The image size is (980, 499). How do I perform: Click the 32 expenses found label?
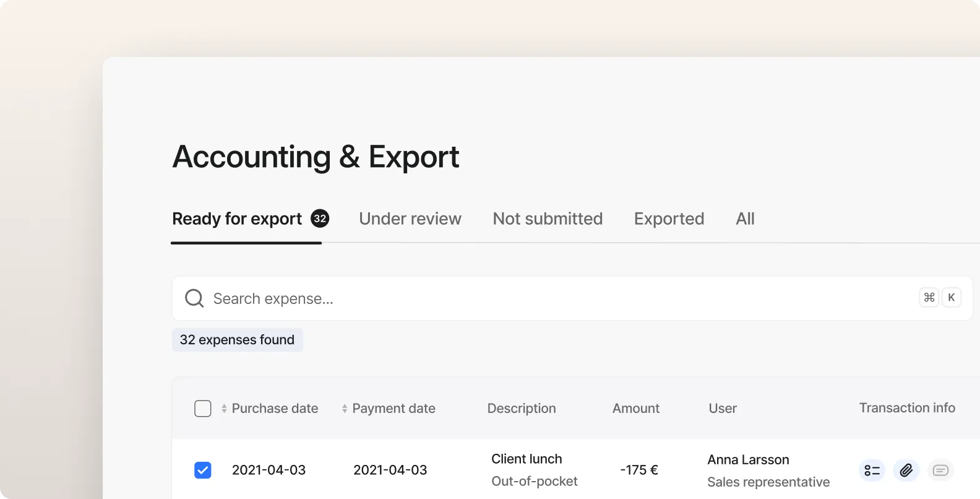tap(237, 340)
